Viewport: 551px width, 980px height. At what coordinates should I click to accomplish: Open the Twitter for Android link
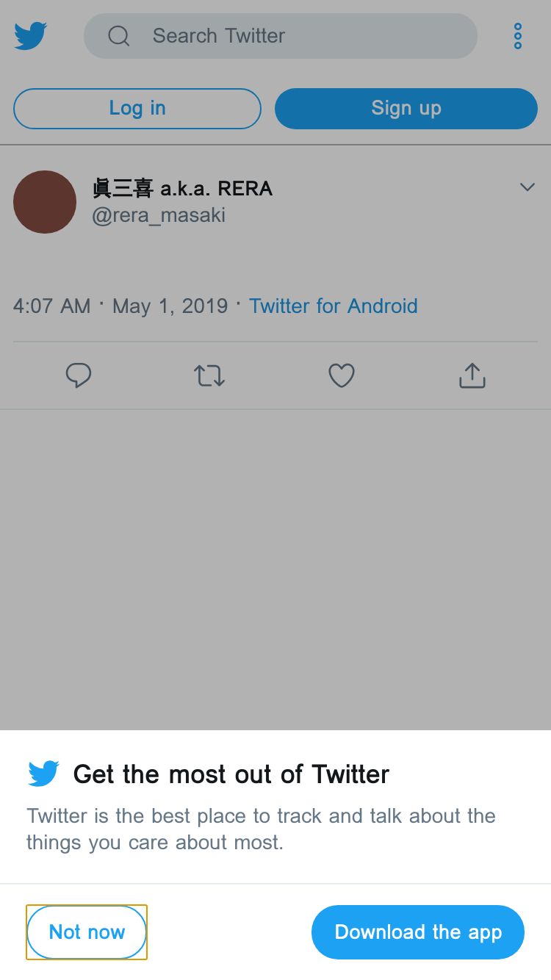[333, 306]
